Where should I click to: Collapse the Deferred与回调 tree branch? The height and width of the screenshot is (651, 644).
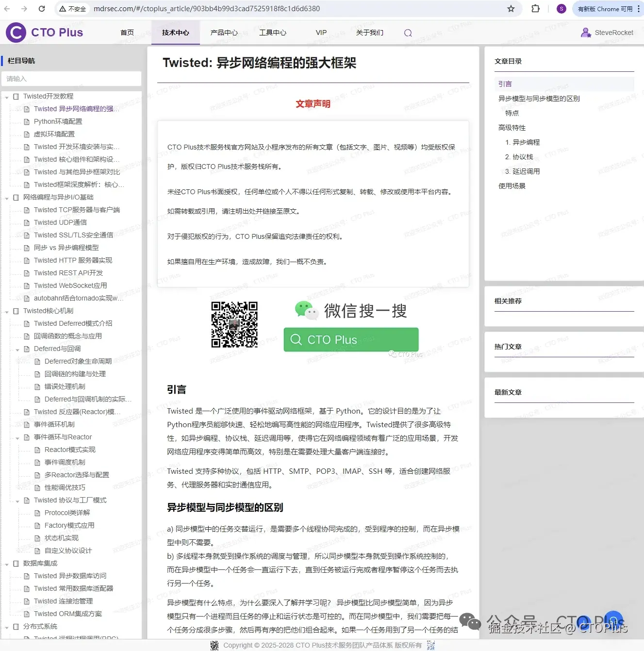[17, 349]
